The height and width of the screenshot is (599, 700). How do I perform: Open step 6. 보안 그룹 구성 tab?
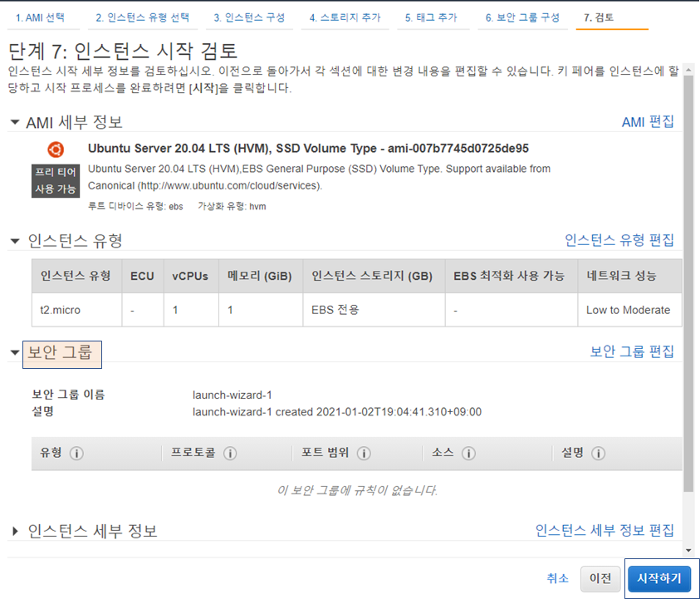pyautogui.click(x=522, y=18)
